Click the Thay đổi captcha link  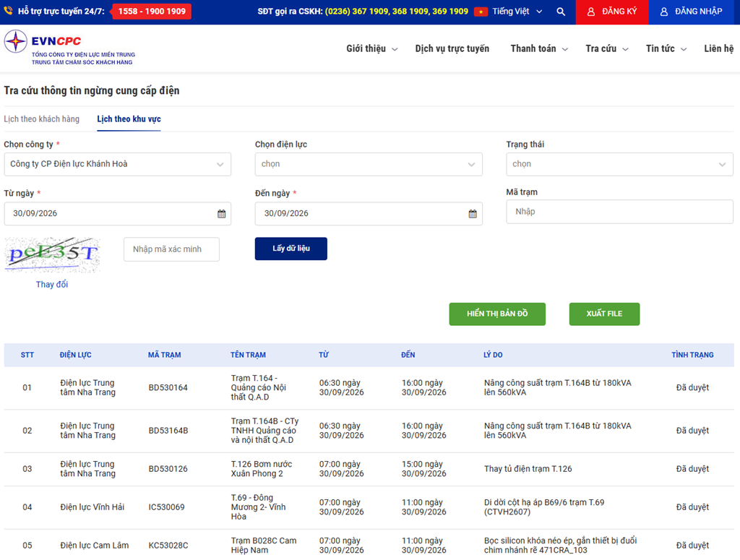tap(52, 285)
